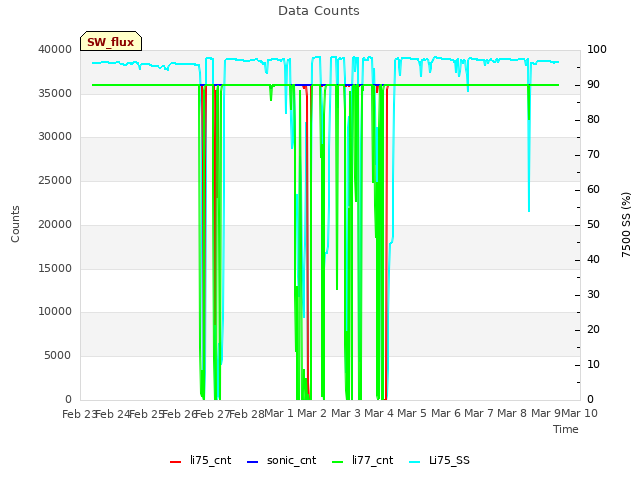This screenshot has width=640, height=480.
Task: Click the Mar 6 date tick
Action: 446,413
